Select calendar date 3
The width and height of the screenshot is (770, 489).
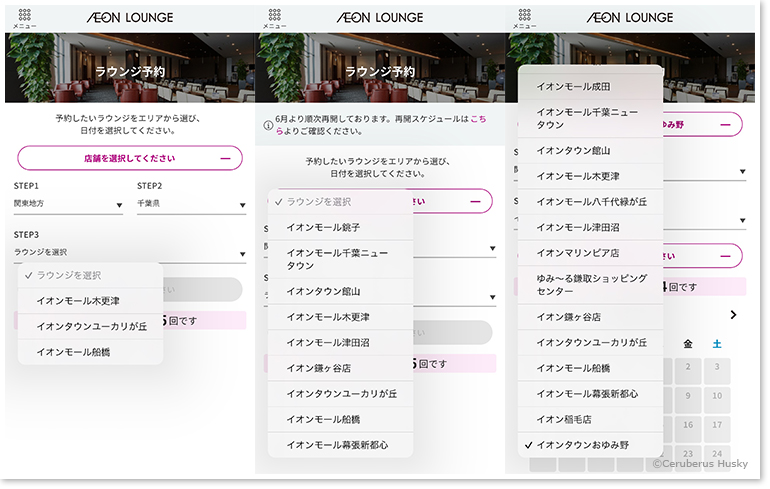717,371
